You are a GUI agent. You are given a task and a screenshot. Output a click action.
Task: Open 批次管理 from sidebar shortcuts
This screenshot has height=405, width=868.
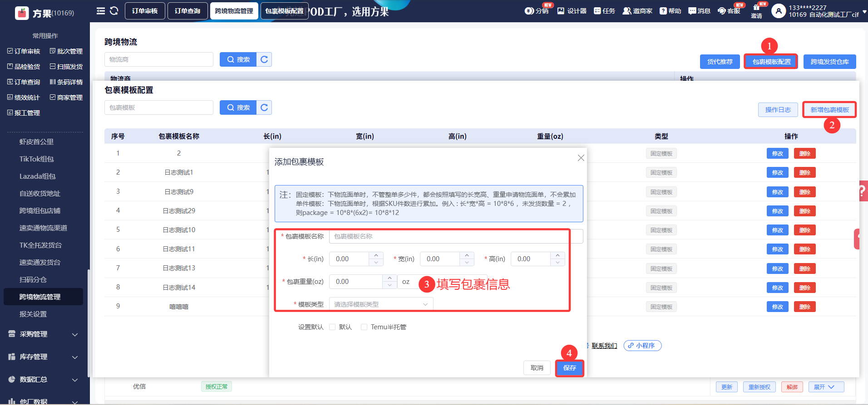click(66, 51)
